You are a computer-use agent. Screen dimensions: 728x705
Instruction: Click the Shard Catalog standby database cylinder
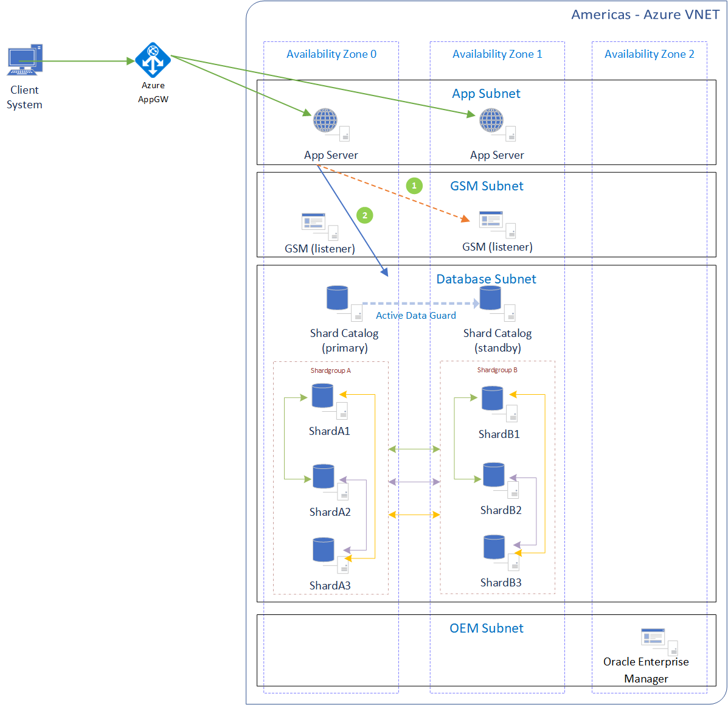coord(490,297)
